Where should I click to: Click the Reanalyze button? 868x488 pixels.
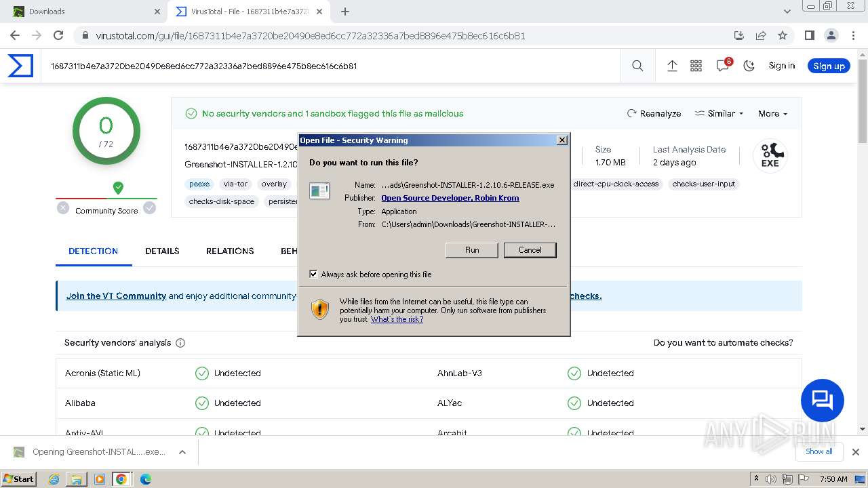(x=654, y=113)
